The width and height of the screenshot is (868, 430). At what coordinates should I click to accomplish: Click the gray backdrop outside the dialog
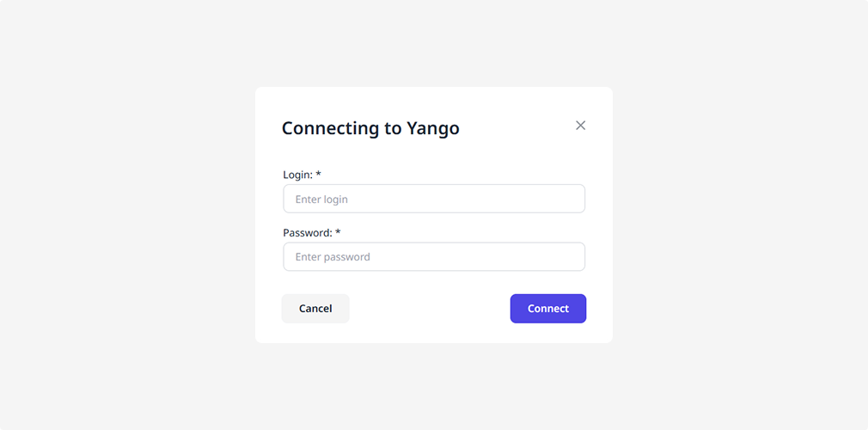[x=129, y=215]
